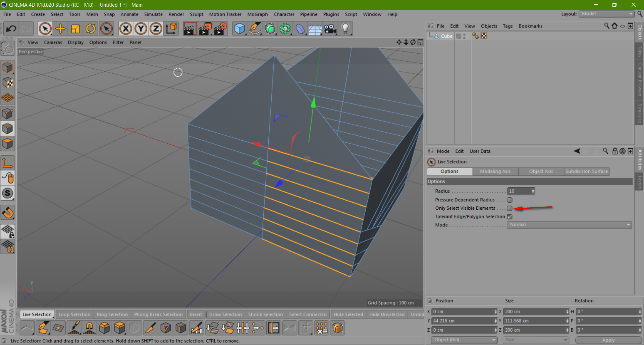Check Only Select Visible Elements

pos(509,208)
